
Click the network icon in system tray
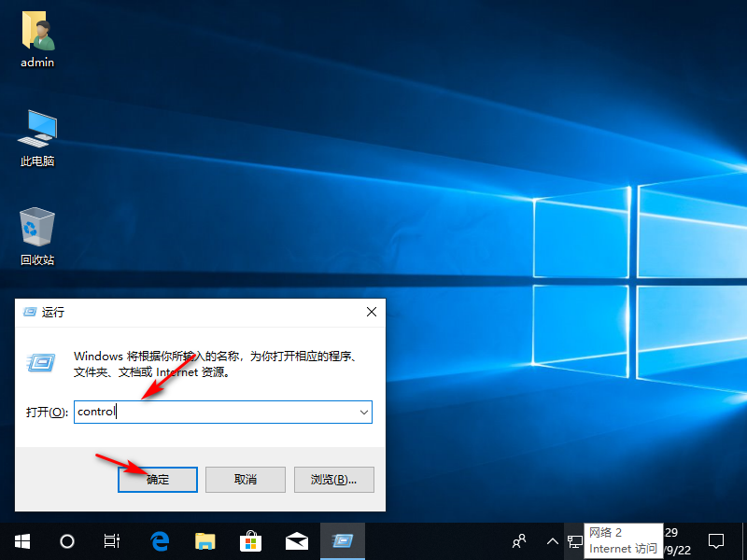(x=573, y=541)
